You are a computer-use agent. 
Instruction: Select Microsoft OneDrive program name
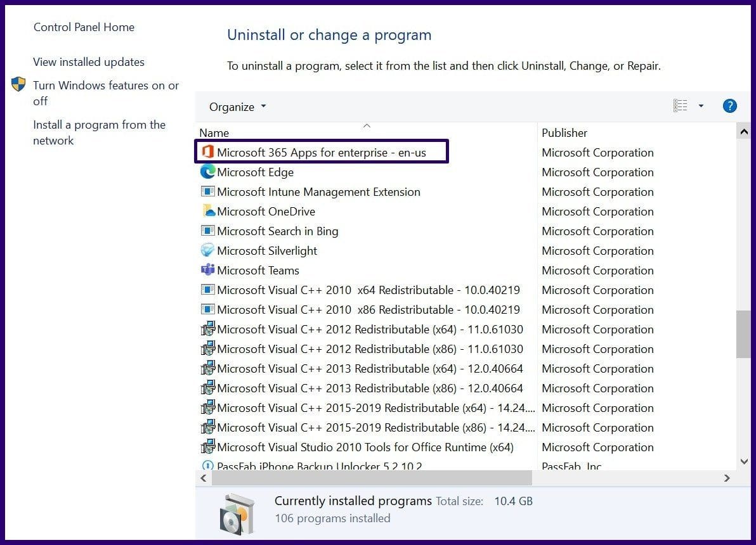[266, 211]
